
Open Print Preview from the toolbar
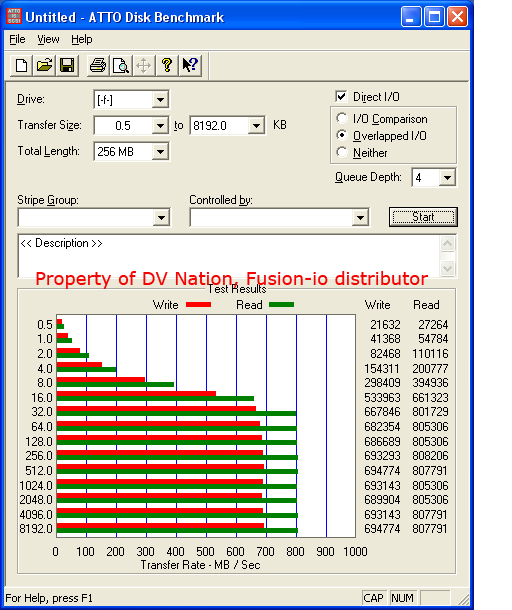click(121, 65)
